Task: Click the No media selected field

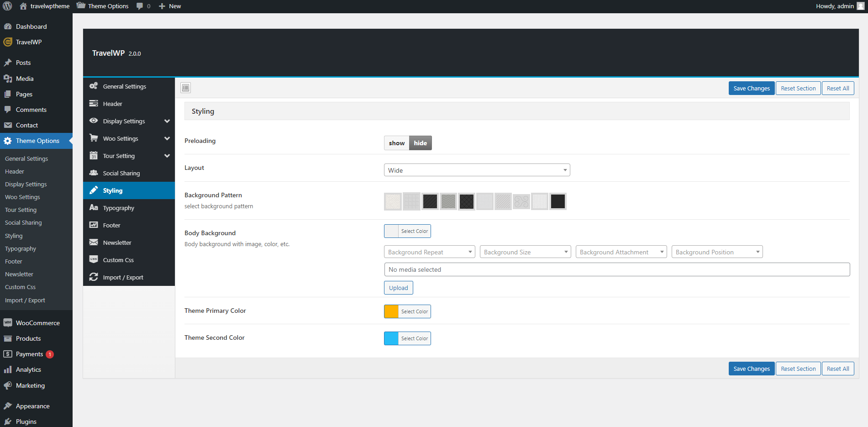Action: tap(617, 269)
